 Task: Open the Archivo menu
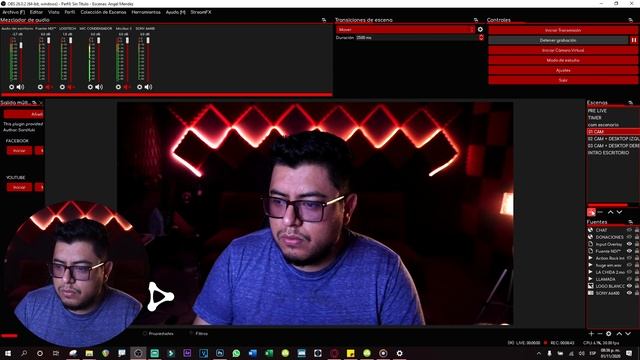[x=13, y=12]
